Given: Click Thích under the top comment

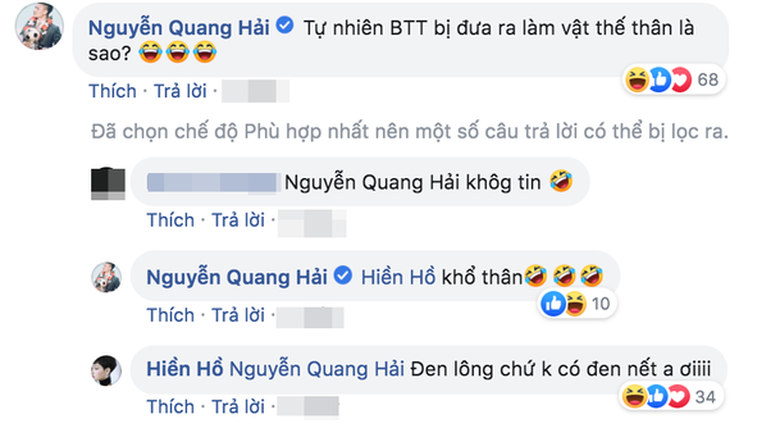Looking at the screenshot, I should click(112, 91).
